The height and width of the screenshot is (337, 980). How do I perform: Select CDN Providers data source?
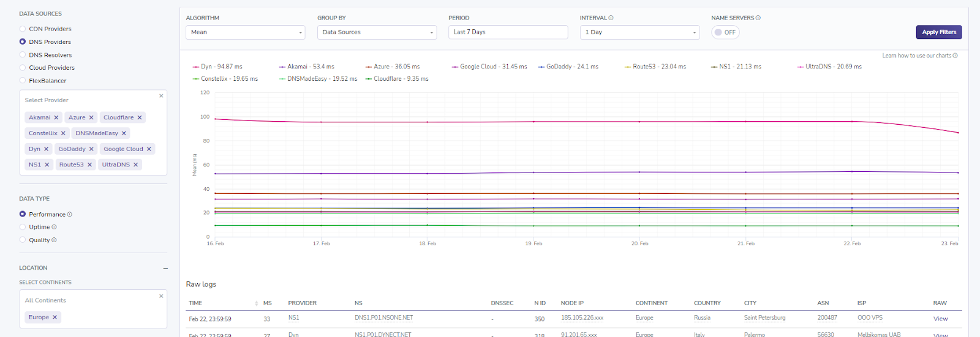point(23,29)
